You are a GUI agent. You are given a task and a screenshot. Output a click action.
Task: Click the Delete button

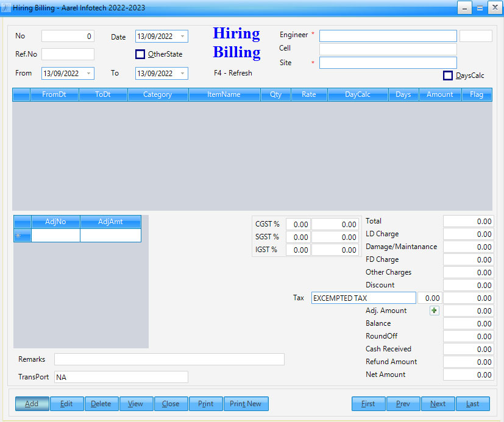pyautogui.click(x=101, y=404)
